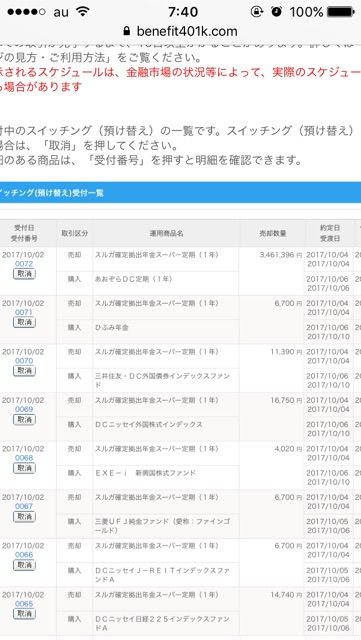Cancel switching request 0071
The image size is (361, 640).
[x=24, y=322]
